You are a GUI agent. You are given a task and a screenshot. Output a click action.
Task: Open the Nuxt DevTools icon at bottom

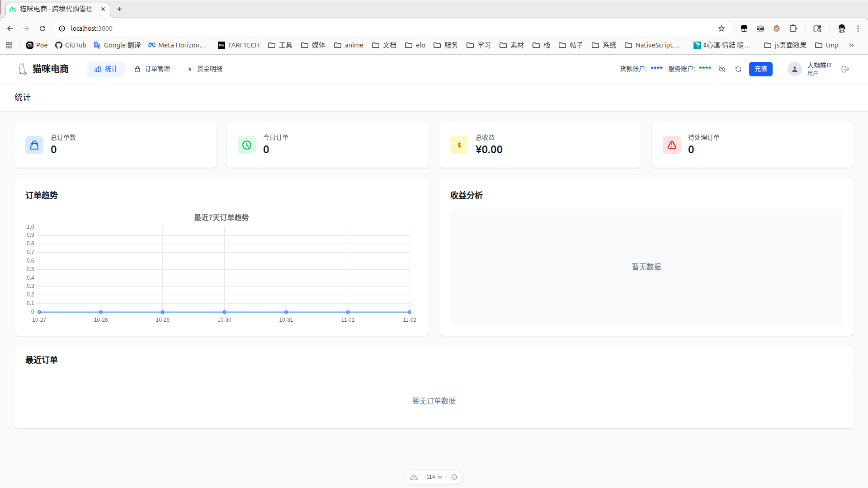coord(414,477)
